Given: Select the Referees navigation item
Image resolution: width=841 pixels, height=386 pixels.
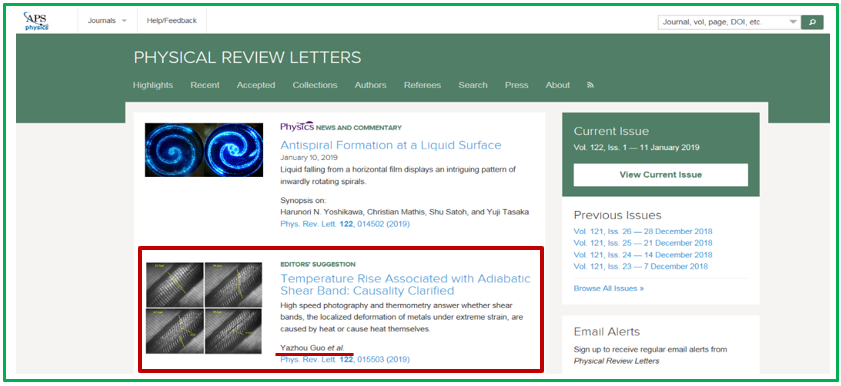Looking at the screenshot, I should 422,85.
